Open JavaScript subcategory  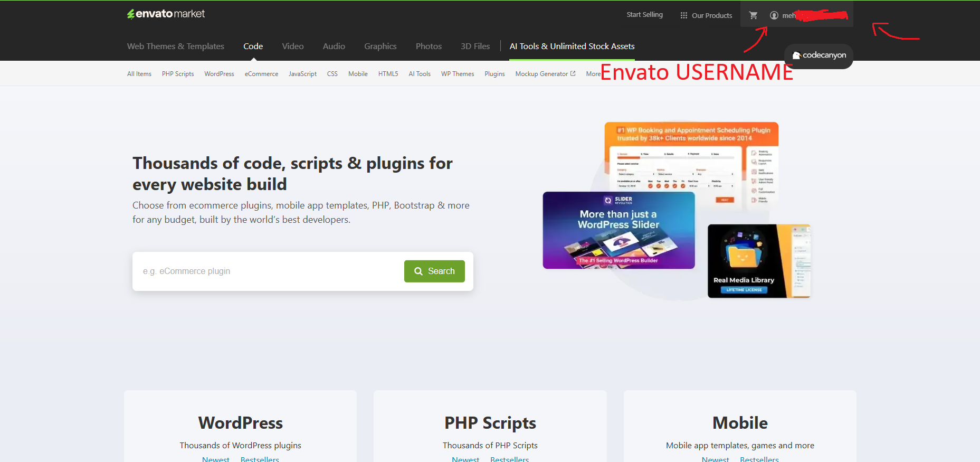tap(303, 74)
